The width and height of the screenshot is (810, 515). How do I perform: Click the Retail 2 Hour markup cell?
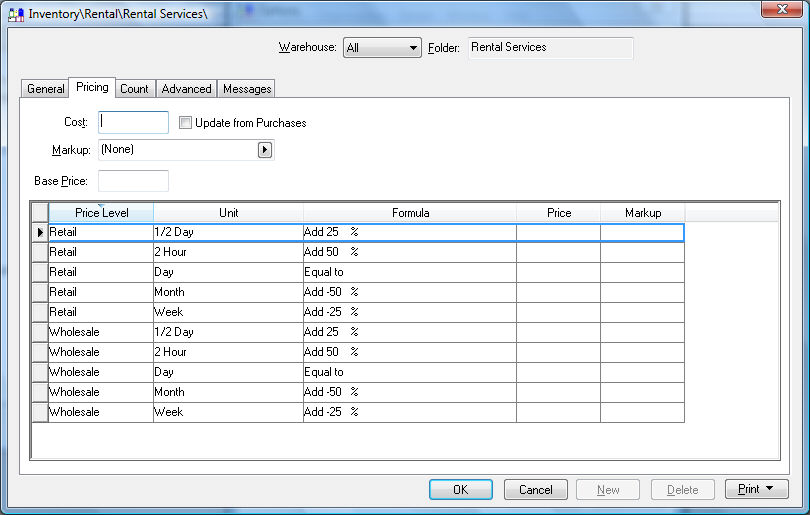(x=642, y=252)
